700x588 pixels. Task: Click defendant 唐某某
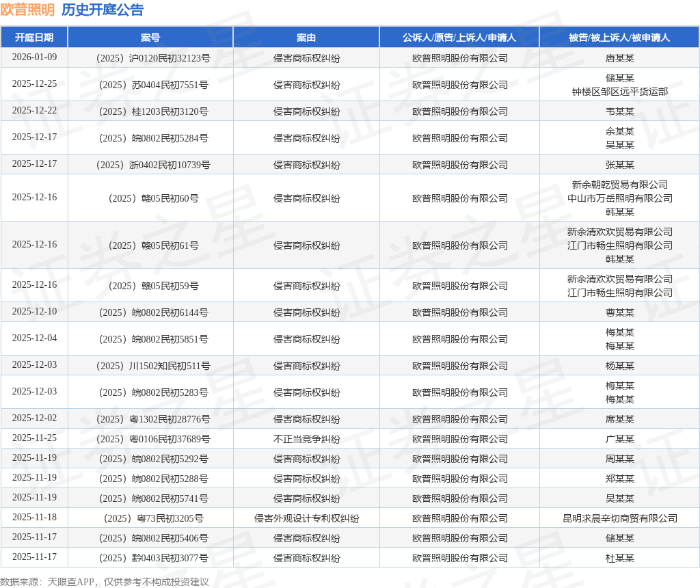pos(619,58)
